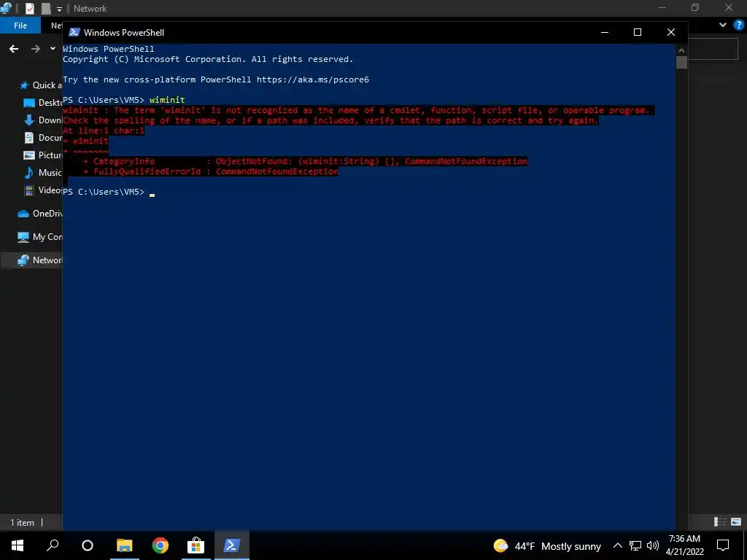Click '1 item' in the Explorer status bar
The image size is (747, 560).
[x=23, y=522]
